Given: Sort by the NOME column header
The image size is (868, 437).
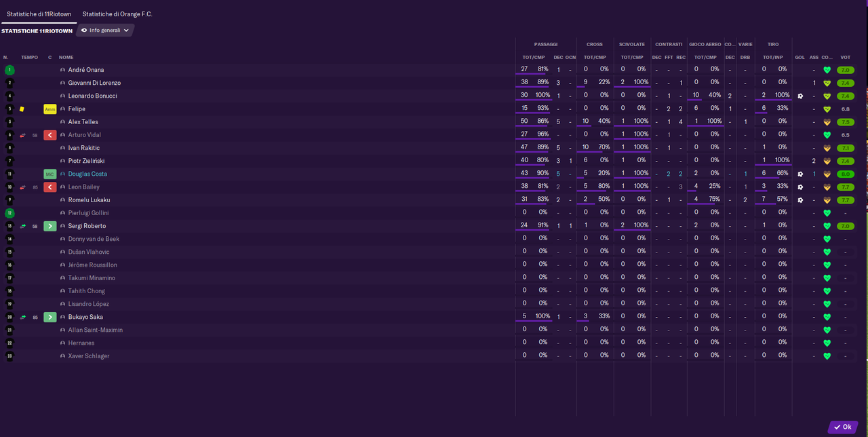Looking at the screenshot, I should click(66, 58).
